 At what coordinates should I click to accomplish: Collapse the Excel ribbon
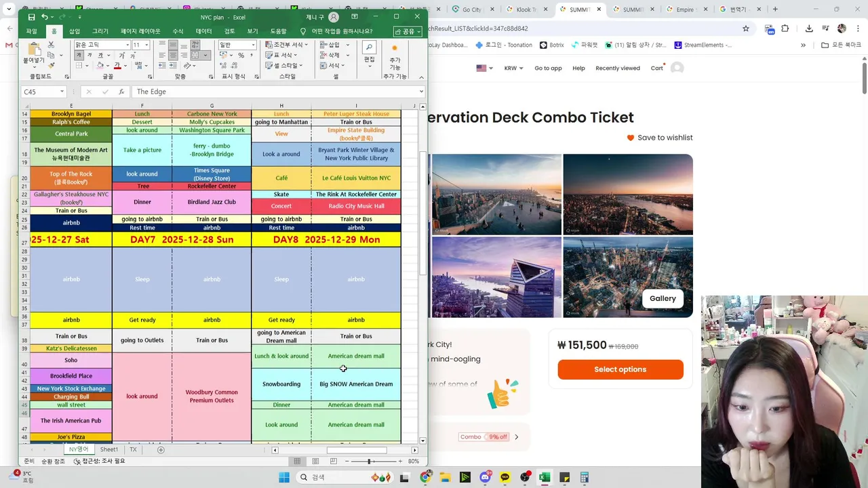coord(421,77)
